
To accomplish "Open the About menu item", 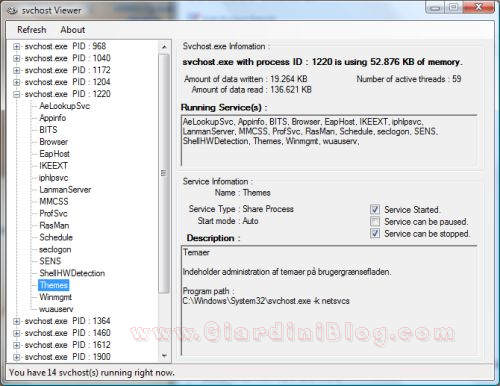I will point(73,30).
